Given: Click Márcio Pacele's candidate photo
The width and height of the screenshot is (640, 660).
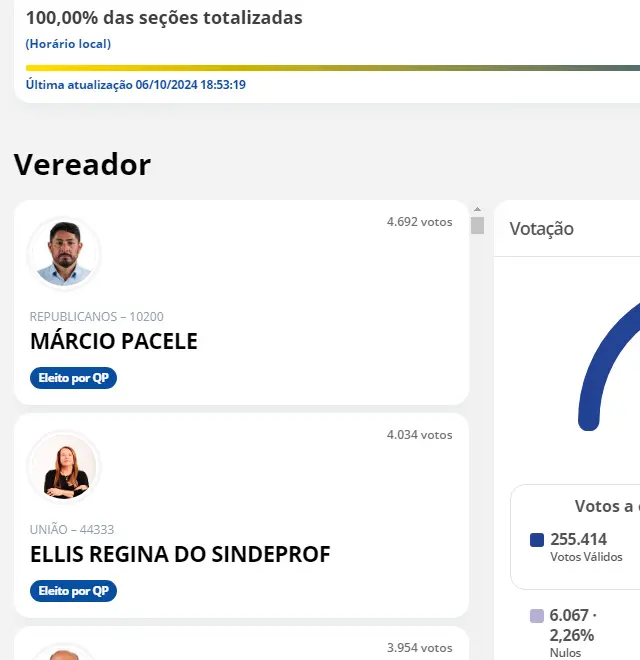Looking at the screenshot, I should coord(64,254).
